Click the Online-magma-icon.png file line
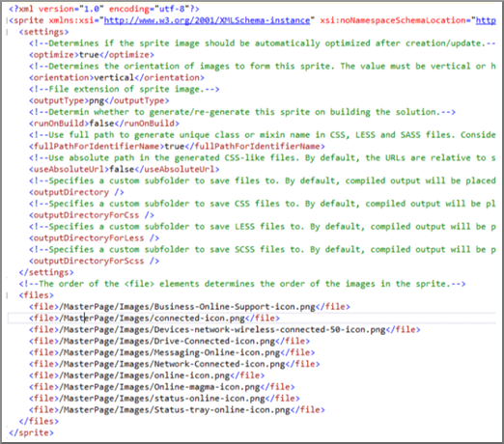Screen dimensions: 504x444 [x=162, y=387]
